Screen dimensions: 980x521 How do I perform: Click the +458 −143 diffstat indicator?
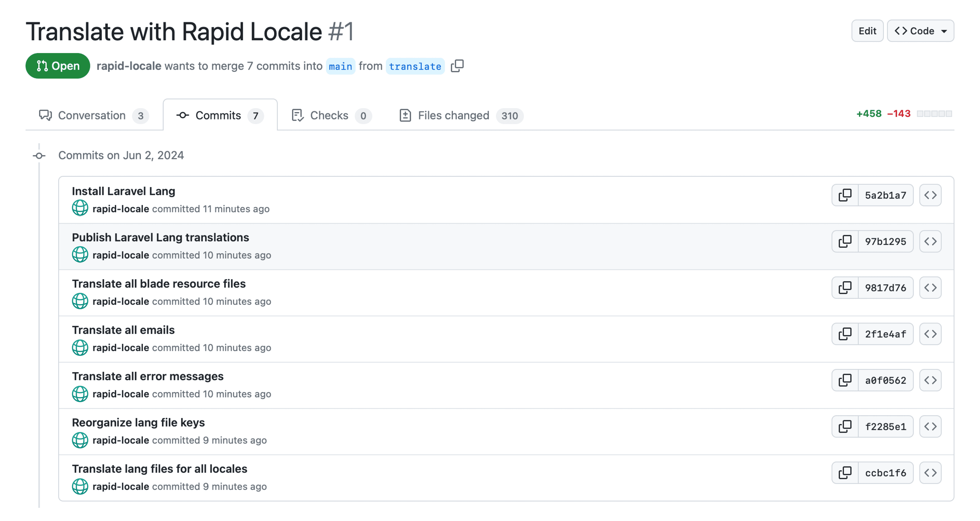tap(904, 114)
